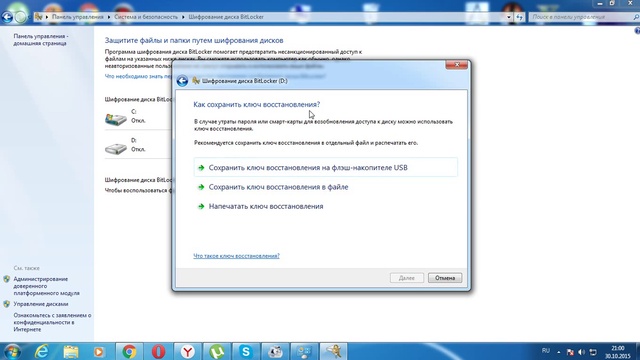Expand arrow after 'Панель управления' breadcrumb
Viewport: 640px width, 360px height.
(109, 17)
